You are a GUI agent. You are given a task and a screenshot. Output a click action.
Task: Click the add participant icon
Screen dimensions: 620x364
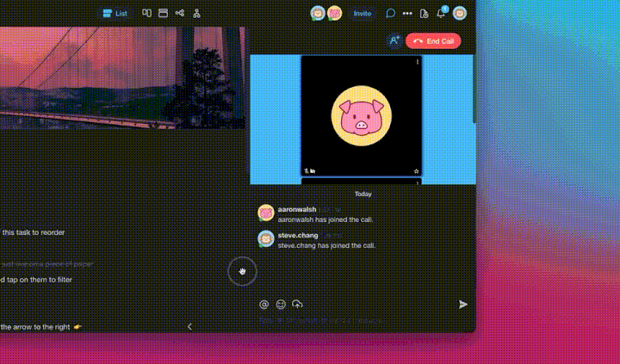click(x=394, y=40)
